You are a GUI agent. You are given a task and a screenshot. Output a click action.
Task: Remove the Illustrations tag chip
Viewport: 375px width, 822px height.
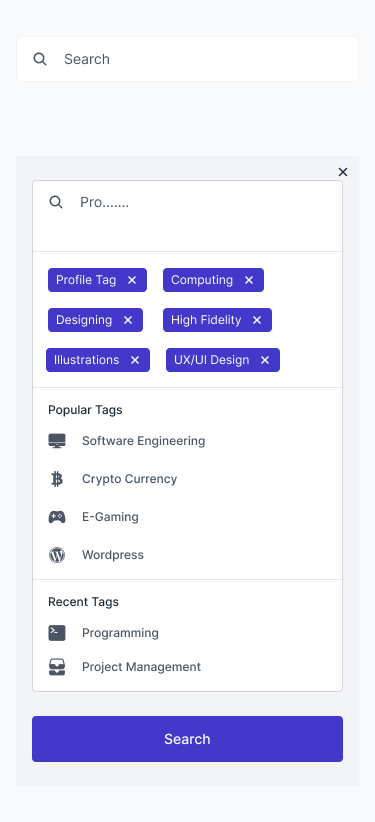click(135, 360)
